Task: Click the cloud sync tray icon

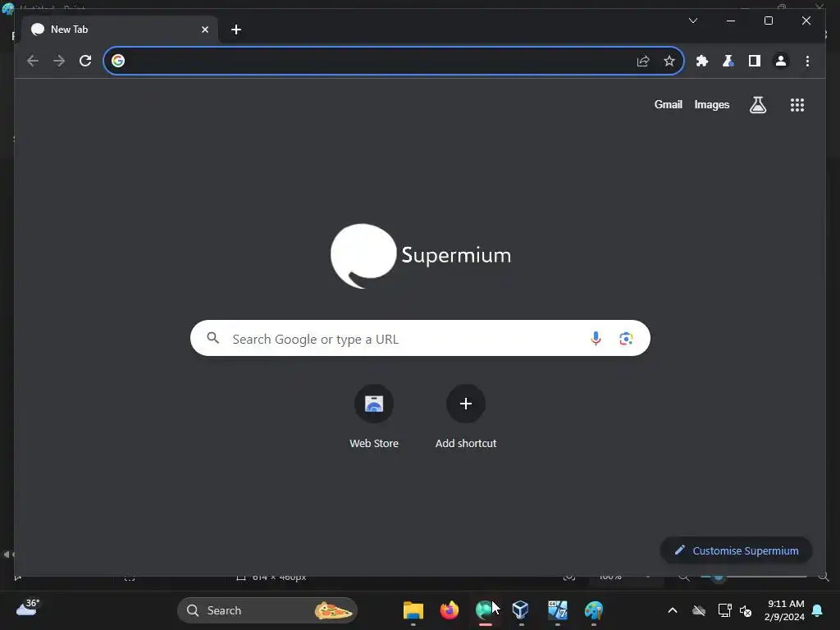Action: click(699, 610)
